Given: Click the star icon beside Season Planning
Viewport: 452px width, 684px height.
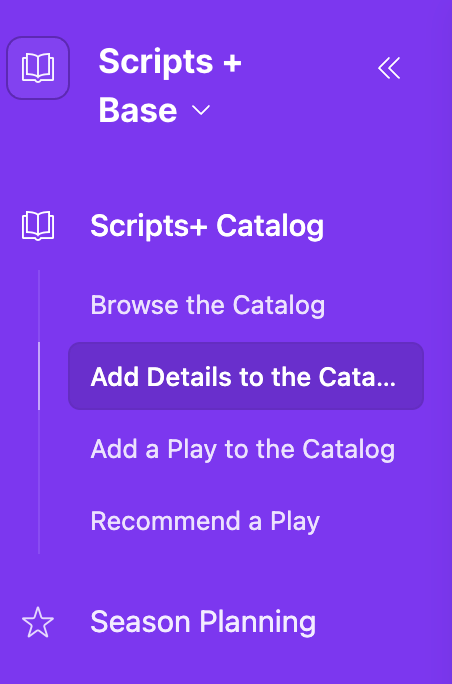Looking at the screenshot, I should pyautogui.click(x=38, y=622).
